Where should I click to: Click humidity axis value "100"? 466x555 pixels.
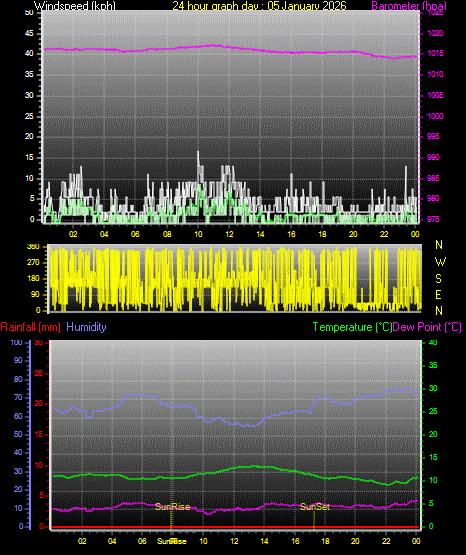17,343
